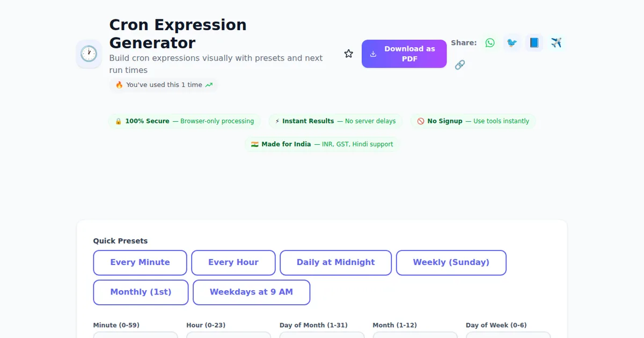Click the clock logo icon
This screenshot has height=338, width=644.
[x=89, y=54]
